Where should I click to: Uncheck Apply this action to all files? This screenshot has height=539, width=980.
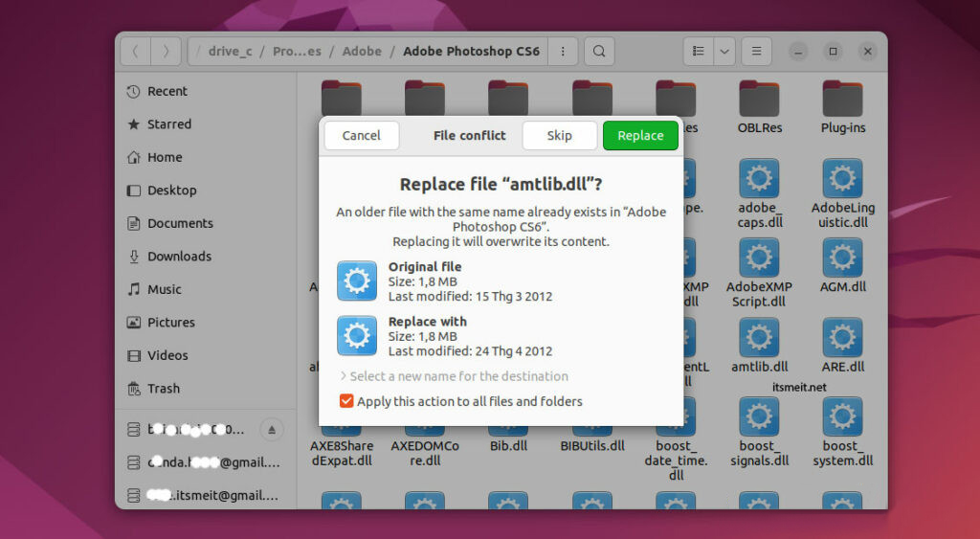click(346, 401)
